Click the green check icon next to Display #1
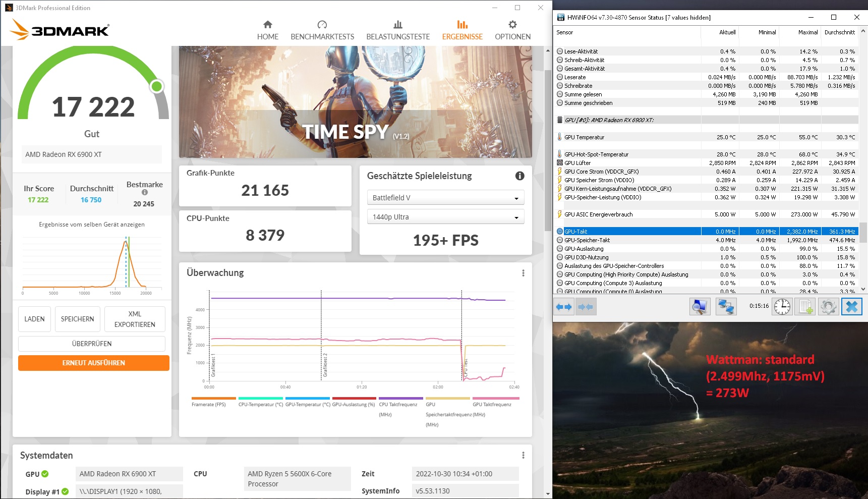 65,491
